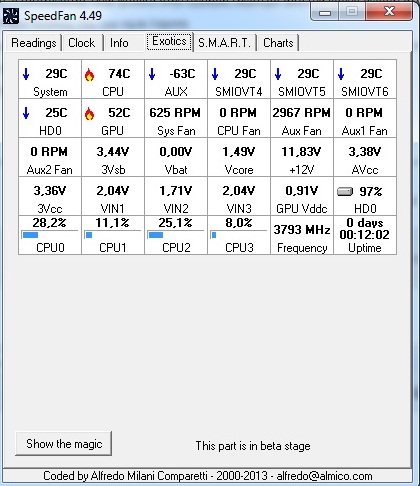Click the down arrow icon beside AUX temperature
The image size is (420, 486).
(152, 74)
